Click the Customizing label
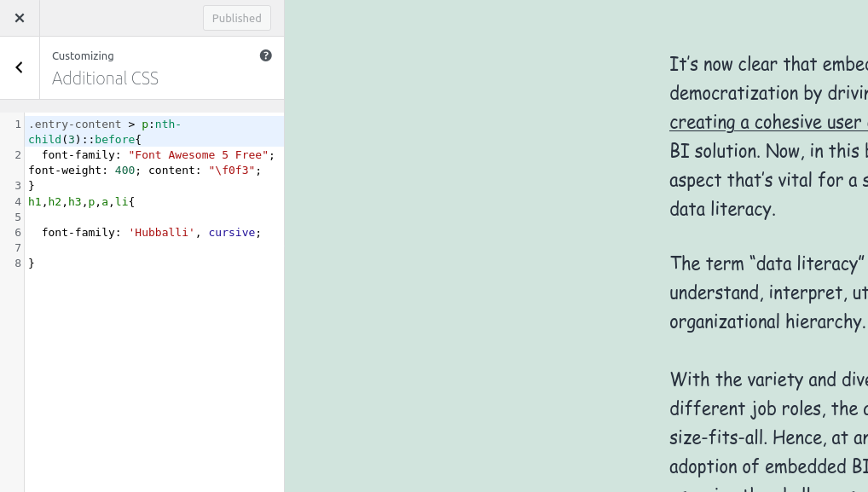This screenshot has height=492, width=868. 83,56
